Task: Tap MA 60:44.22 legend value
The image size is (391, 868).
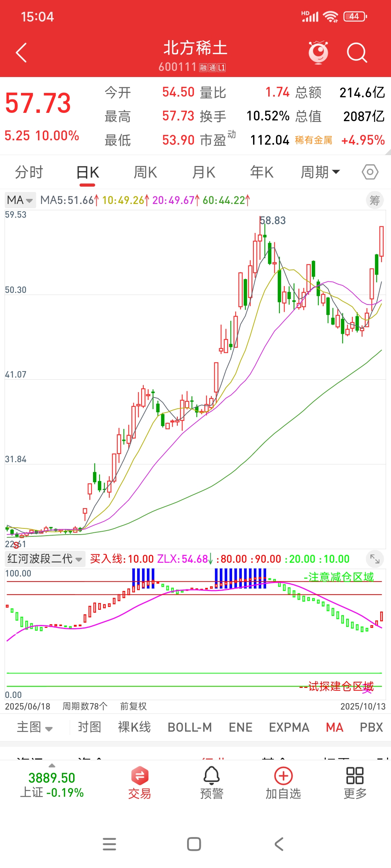Action: click(226, 200)
